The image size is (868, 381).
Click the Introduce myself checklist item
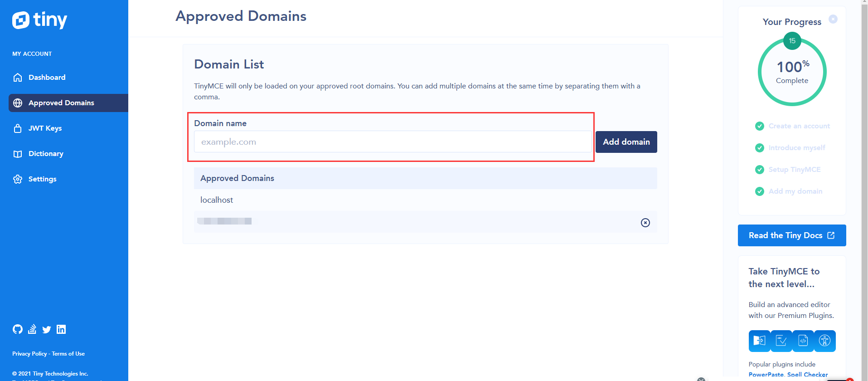point(797,148)
